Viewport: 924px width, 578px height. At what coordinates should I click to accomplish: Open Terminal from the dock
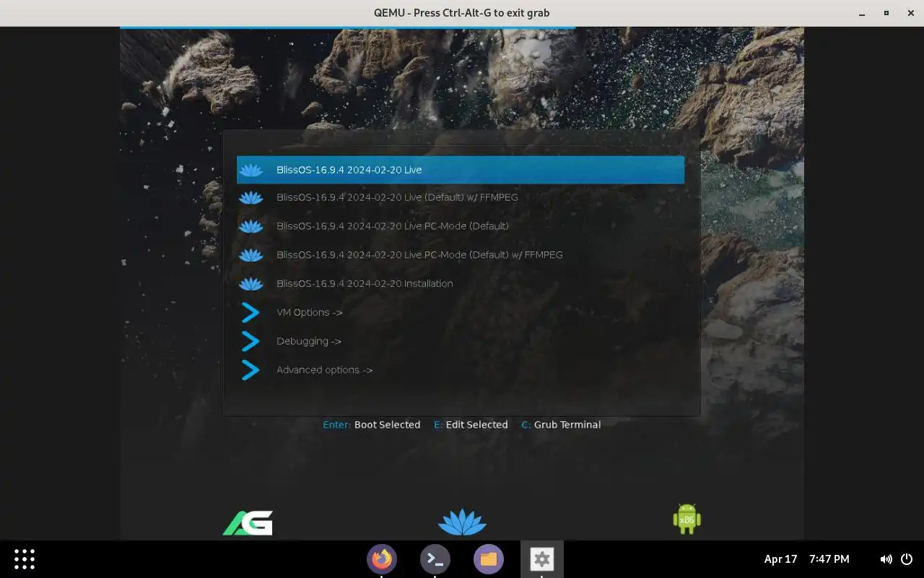click(435, 559)
